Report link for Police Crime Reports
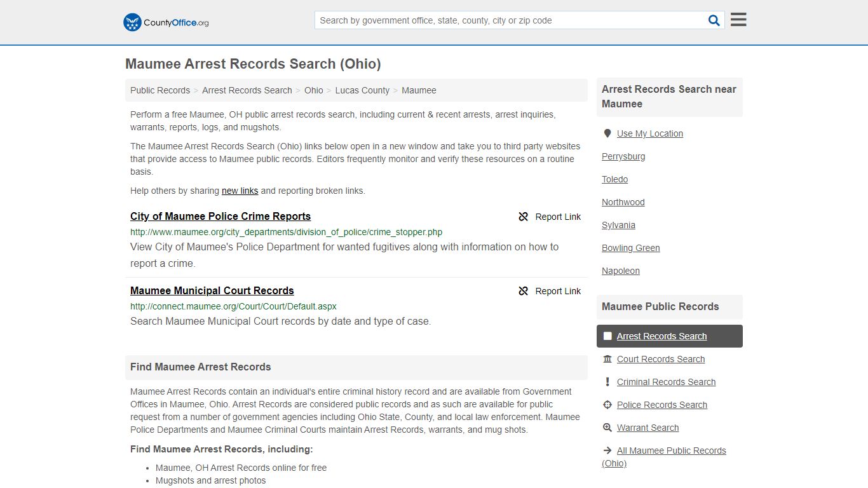 pyautogui.click(x=558, y=217)
